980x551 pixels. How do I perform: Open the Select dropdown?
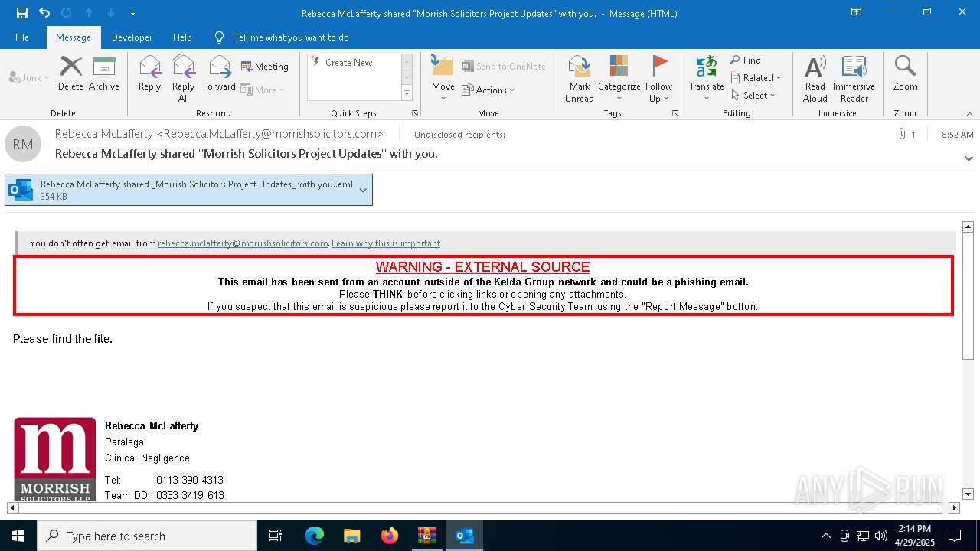(x=753, y=96)
